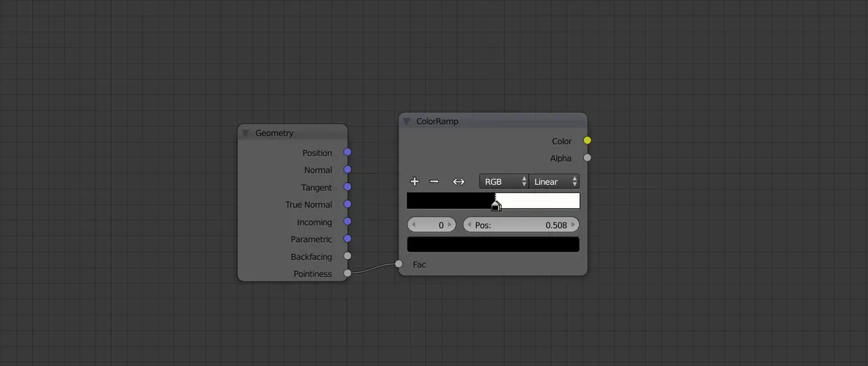Screen dimensions: 868x366
Task: Click the Normal output socket
Action: click(x=347, y=169)
